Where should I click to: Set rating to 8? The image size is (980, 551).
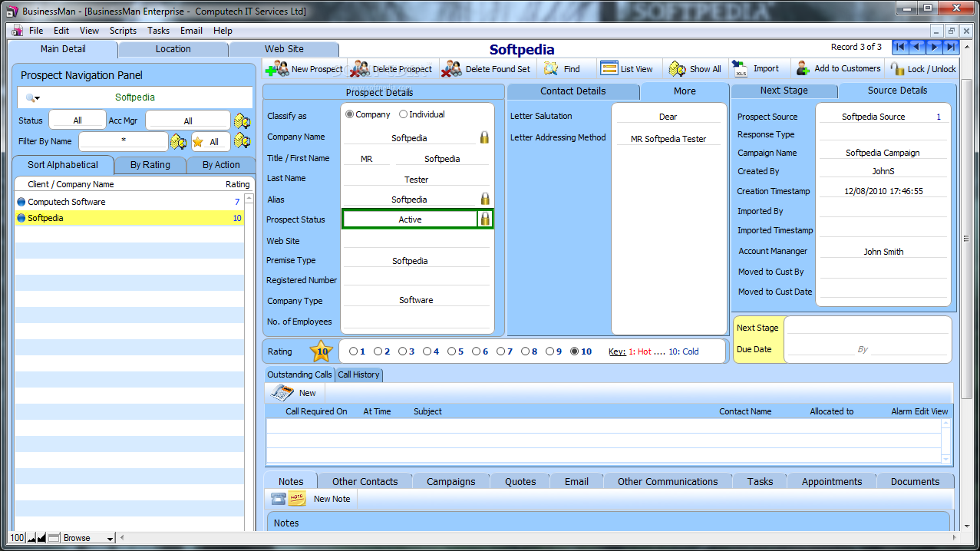coord(525,351)
